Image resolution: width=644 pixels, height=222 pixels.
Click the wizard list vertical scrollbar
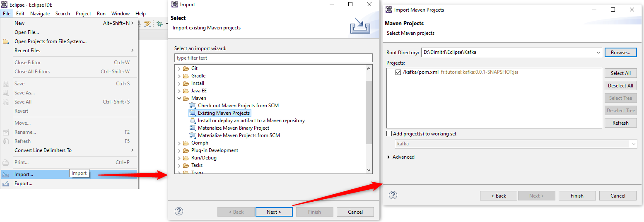(x=369, y=112)
